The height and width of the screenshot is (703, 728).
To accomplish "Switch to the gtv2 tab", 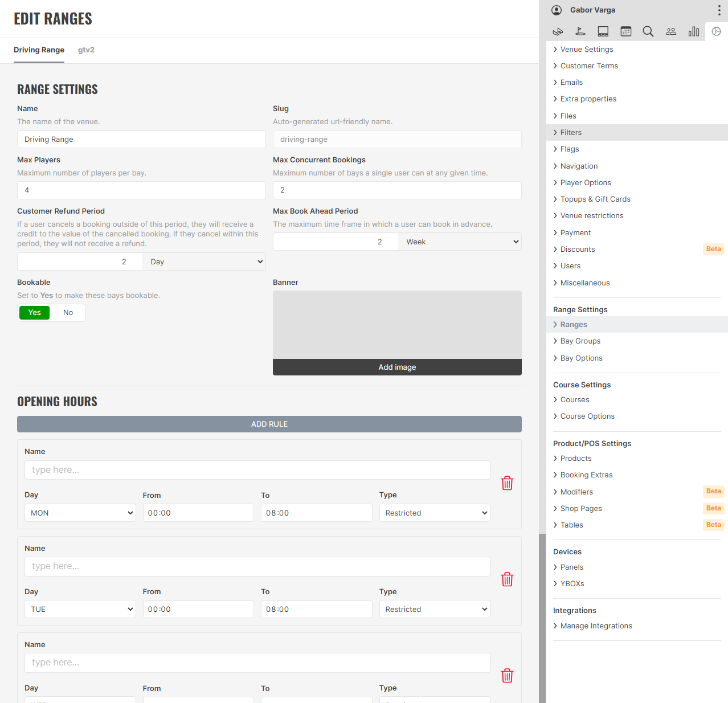I will point(86,50).
